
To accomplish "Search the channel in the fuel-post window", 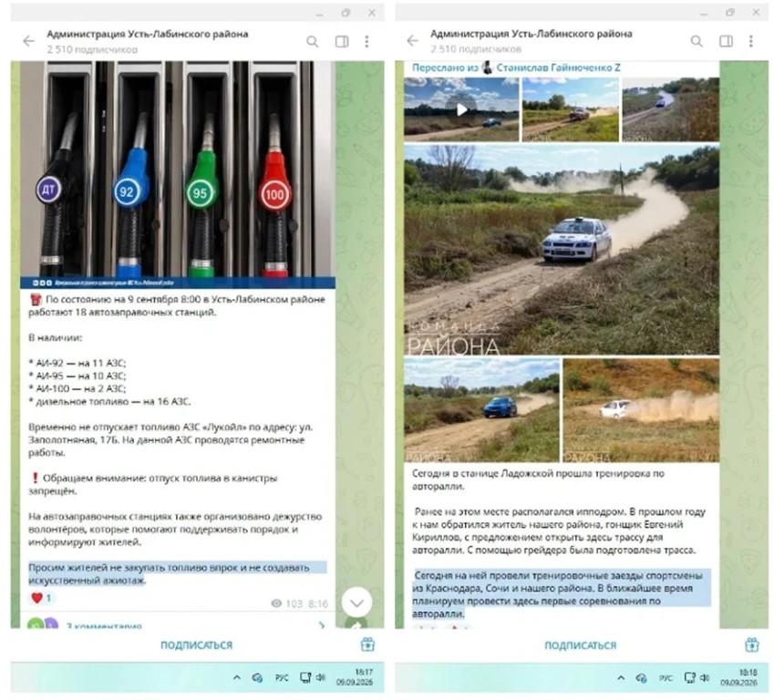I will point(312,41).
